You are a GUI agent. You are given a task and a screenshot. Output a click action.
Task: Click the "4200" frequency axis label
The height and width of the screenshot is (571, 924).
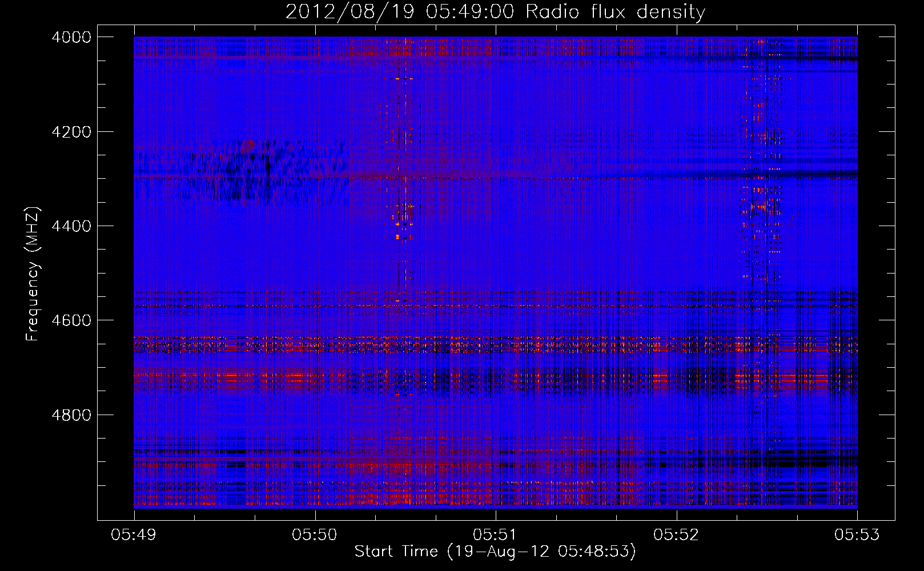71,132
